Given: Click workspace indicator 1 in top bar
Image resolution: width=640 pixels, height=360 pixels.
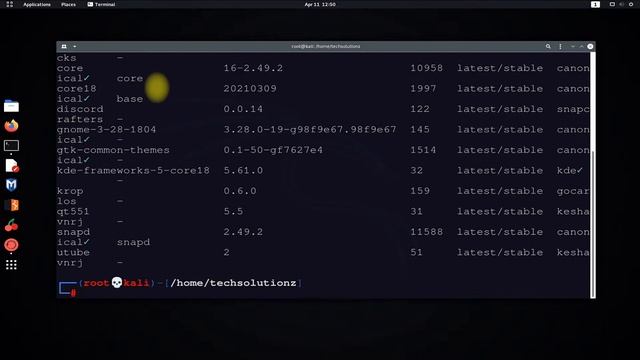Looking at the screenshot, I should tap(595, 4).
